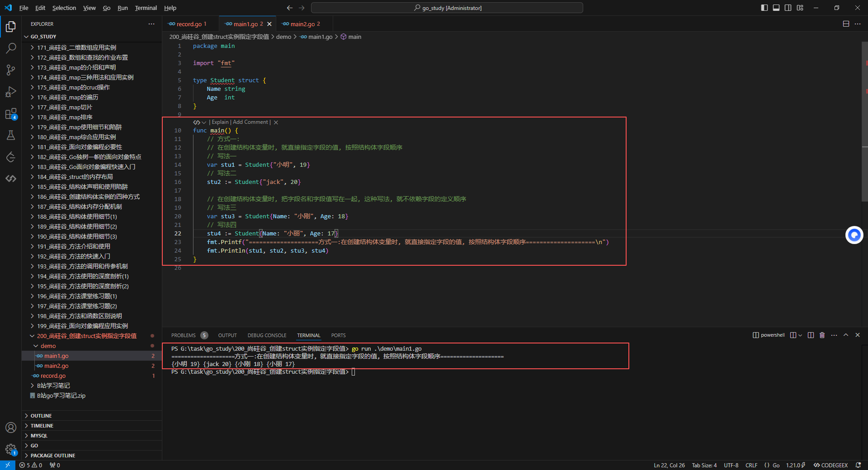The image size is (868, 470).
Task: Open the CodeGeeX code lens dropdown arrow
Action: point(204,122)
